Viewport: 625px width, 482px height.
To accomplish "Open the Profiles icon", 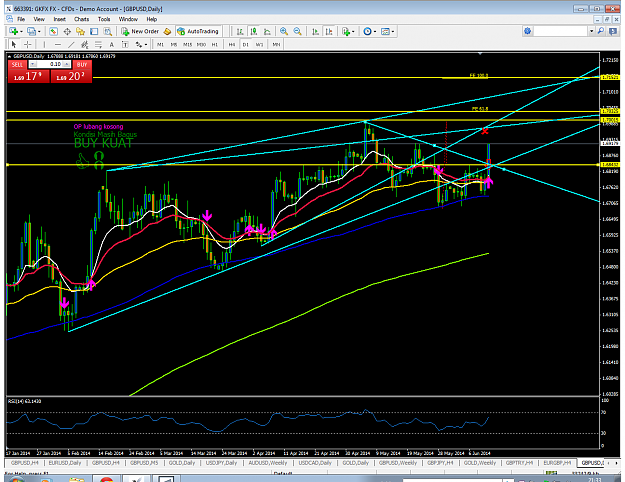I will [31, 31].
